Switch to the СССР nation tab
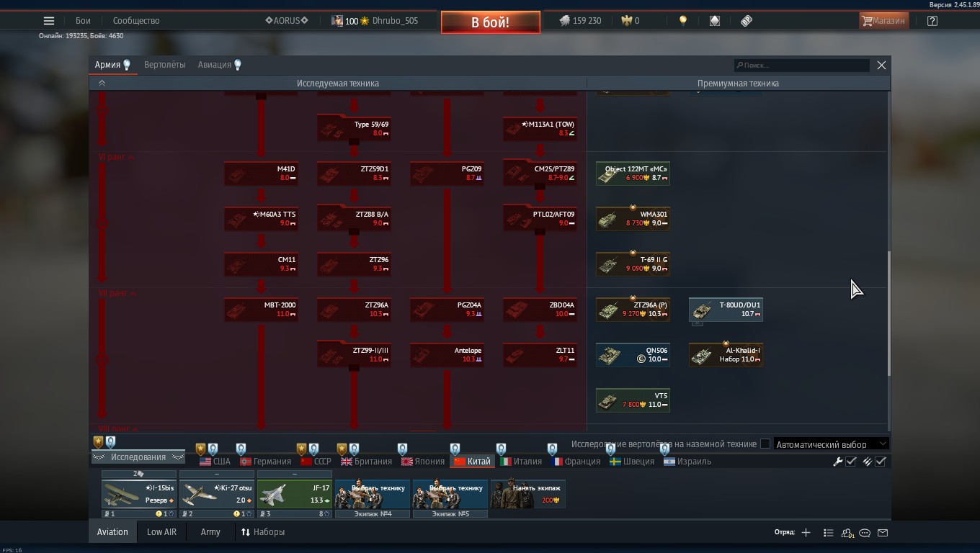980x553 pixels. click(316, 462)
